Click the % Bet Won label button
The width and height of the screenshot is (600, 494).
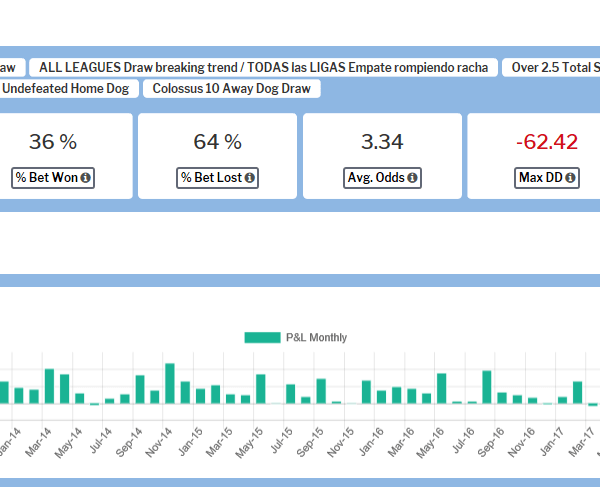point(53,178)
